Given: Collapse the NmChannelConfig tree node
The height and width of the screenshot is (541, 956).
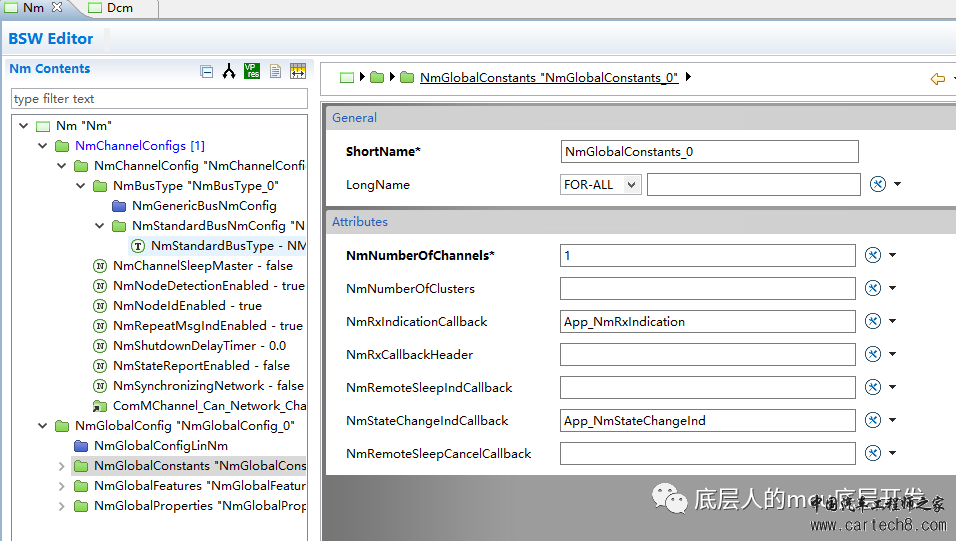Looking at the screenshot, I should pyautogui.click(x=62, y=166).
